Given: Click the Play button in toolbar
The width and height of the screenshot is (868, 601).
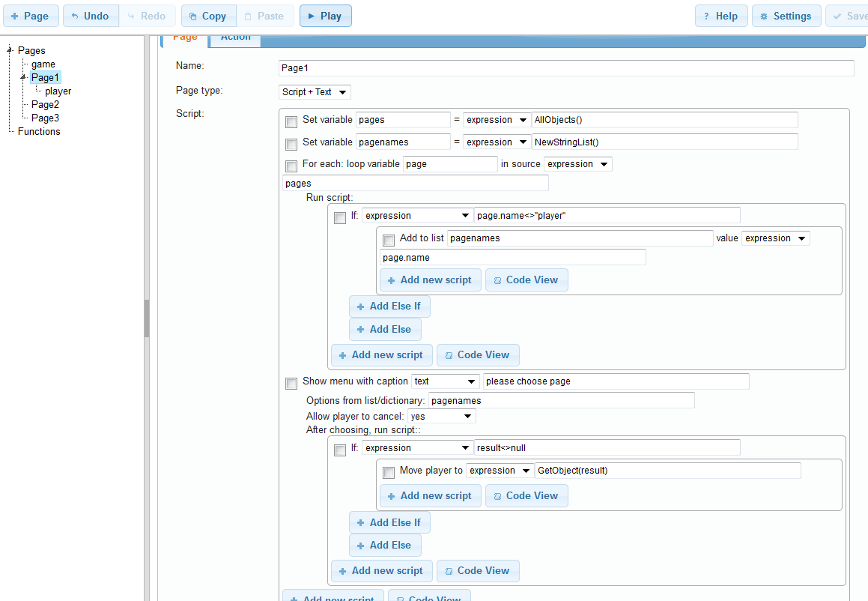Looking at the screenshot, I should [325, 16].
